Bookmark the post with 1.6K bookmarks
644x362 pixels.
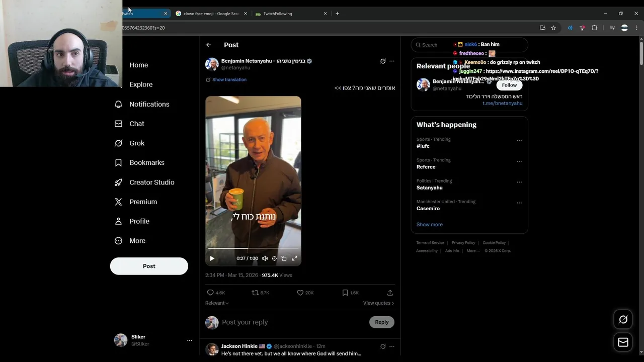coord(345,293)
